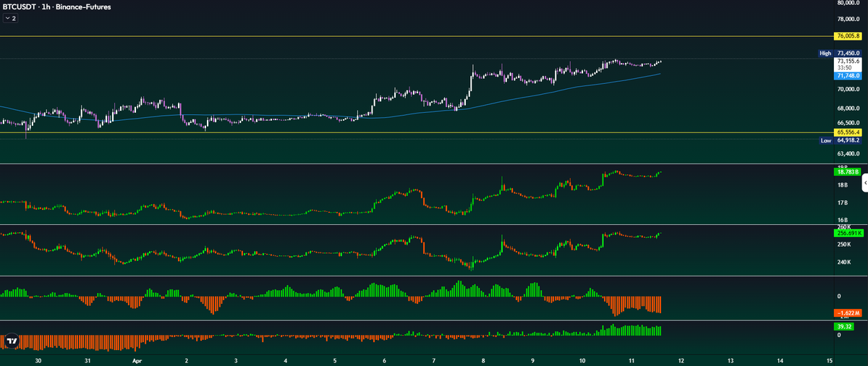This screenshot has width=868, height=366.
Task: Expand the indicator legend showing 2
Action: pyautogui.click(x=10, y=18)
